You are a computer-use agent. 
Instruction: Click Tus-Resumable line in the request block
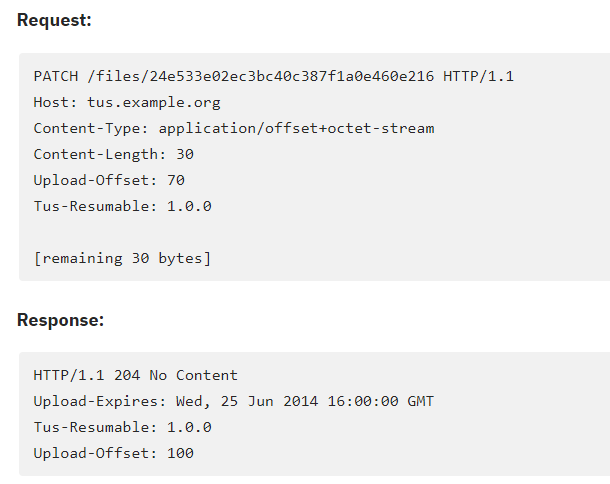tap(122, 206)
